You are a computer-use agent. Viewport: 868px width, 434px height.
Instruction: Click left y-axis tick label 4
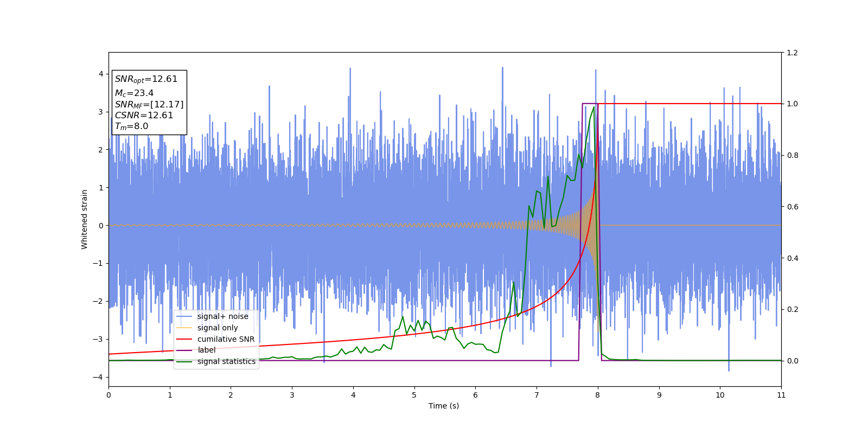tap(101, 74)
